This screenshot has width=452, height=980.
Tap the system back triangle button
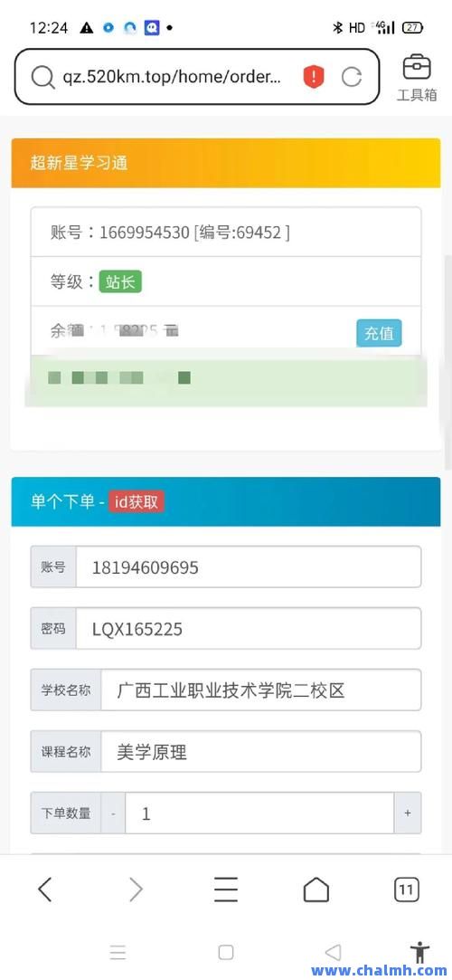[x=334, y=952]
